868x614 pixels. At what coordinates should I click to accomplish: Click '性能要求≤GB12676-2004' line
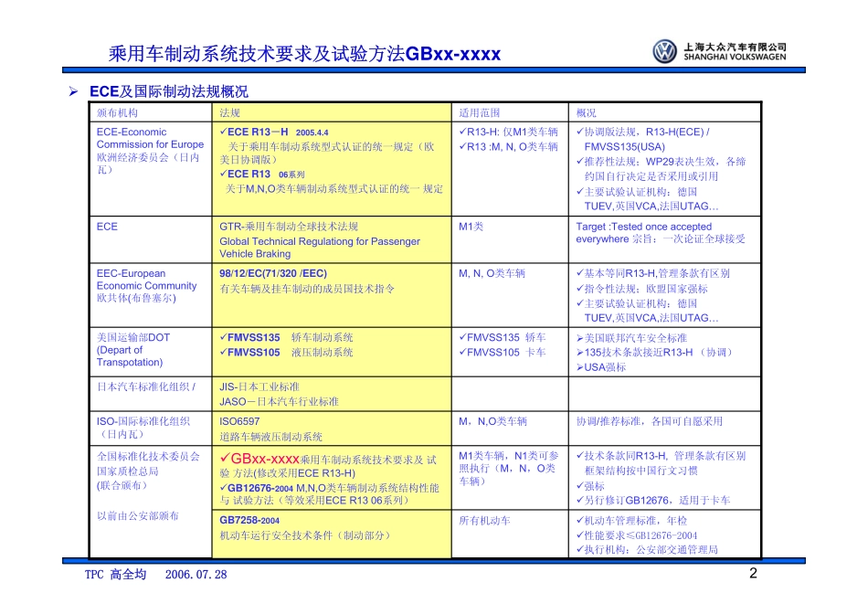637,535
